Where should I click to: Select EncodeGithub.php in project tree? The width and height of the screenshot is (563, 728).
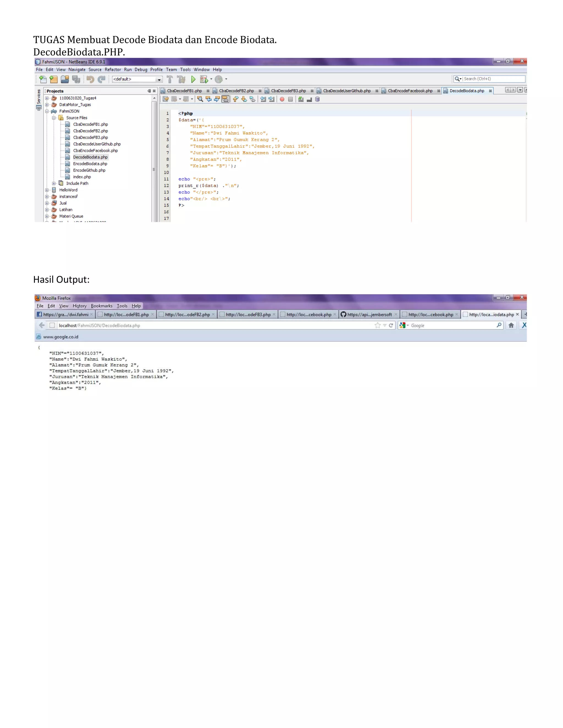pyautogui.click(x=89, y=170)
